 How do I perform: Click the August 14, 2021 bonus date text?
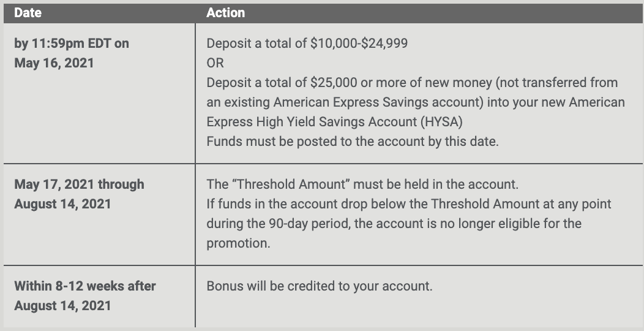(62, 306)
